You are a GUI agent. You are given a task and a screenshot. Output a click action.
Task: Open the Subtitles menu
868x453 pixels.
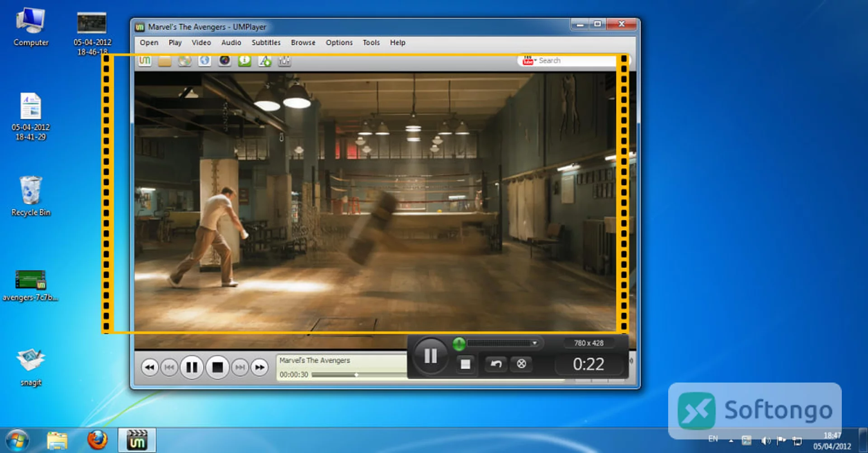pos(266,42)
